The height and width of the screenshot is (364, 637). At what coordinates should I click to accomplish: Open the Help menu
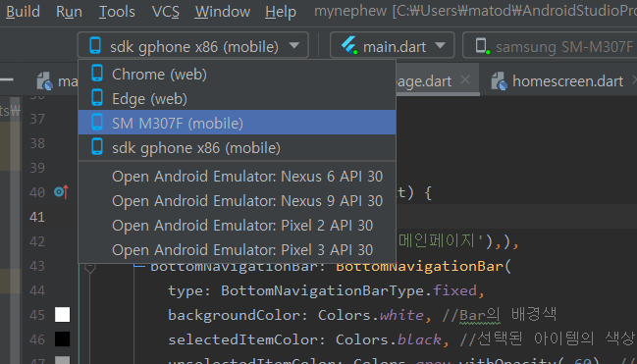[281, 12]
